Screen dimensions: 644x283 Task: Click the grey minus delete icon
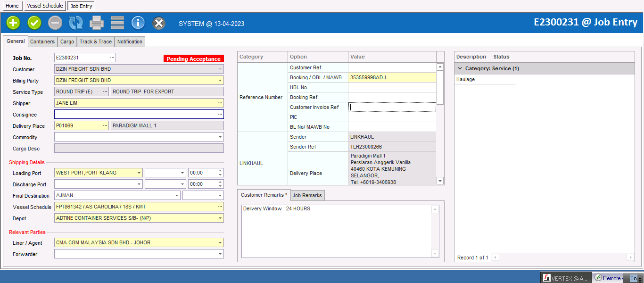pyautogui.click(x=55, y=23)
